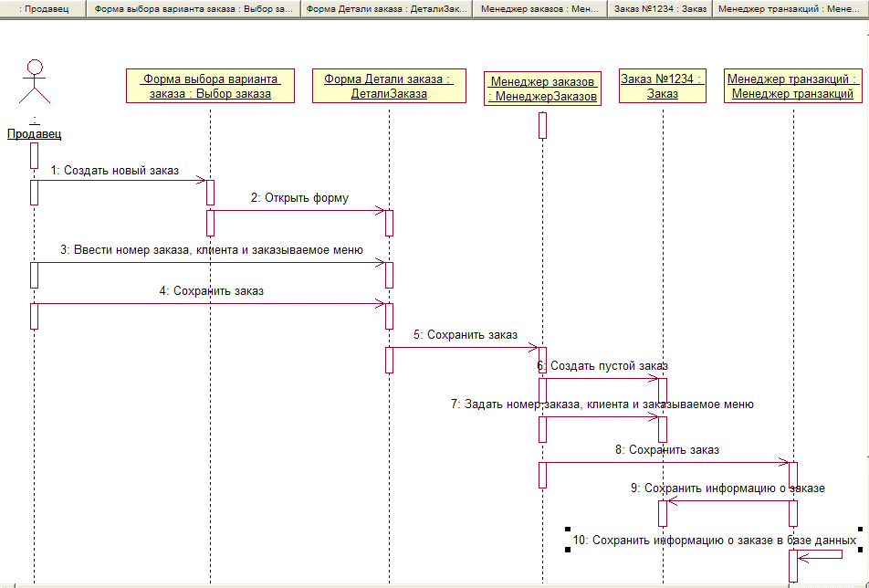Select message '1: Создать новый заказ'
The height and width of the screenshot is (588, 869).
(x=114, y=170)
